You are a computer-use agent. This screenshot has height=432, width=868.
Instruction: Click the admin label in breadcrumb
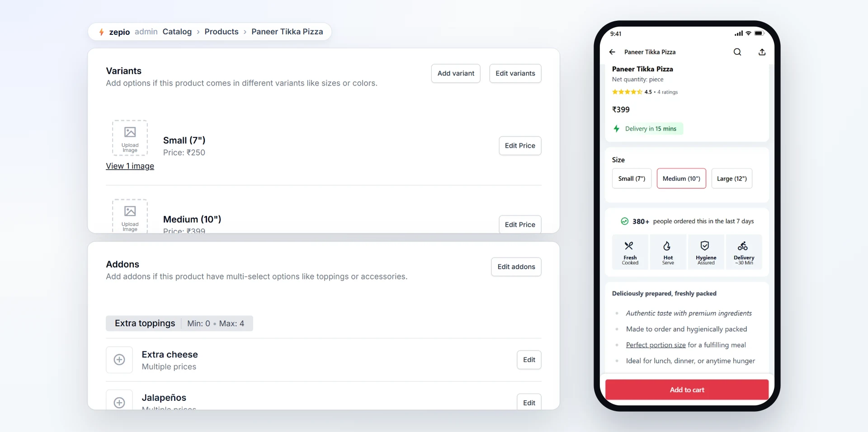pos(146,32)
